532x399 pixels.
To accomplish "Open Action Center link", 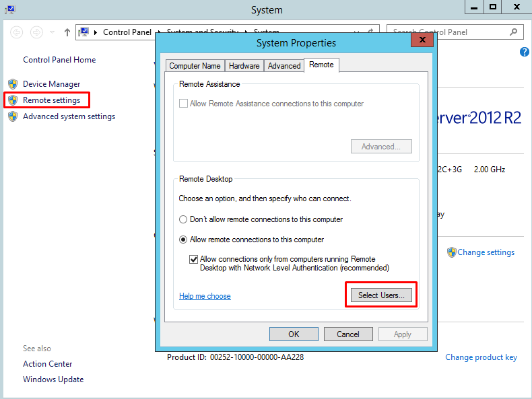I will [x=48, y=364].
